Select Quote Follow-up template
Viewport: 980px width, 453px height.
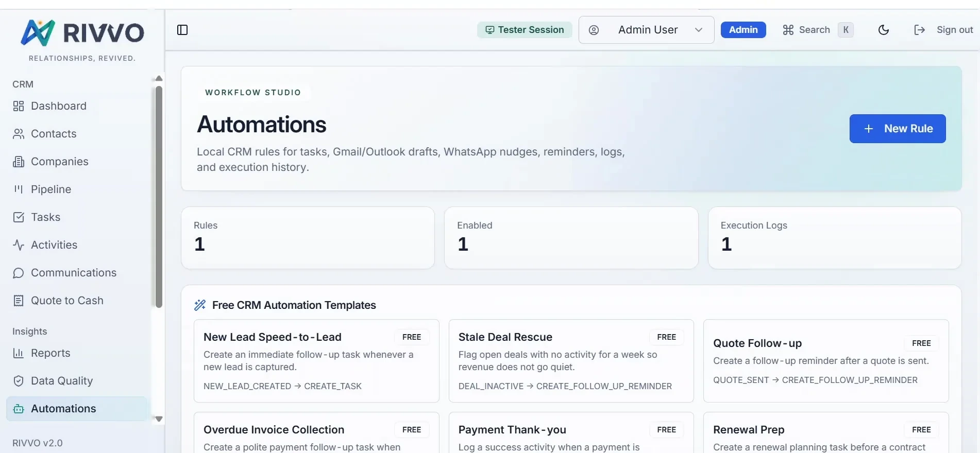[x=826, y=361]
